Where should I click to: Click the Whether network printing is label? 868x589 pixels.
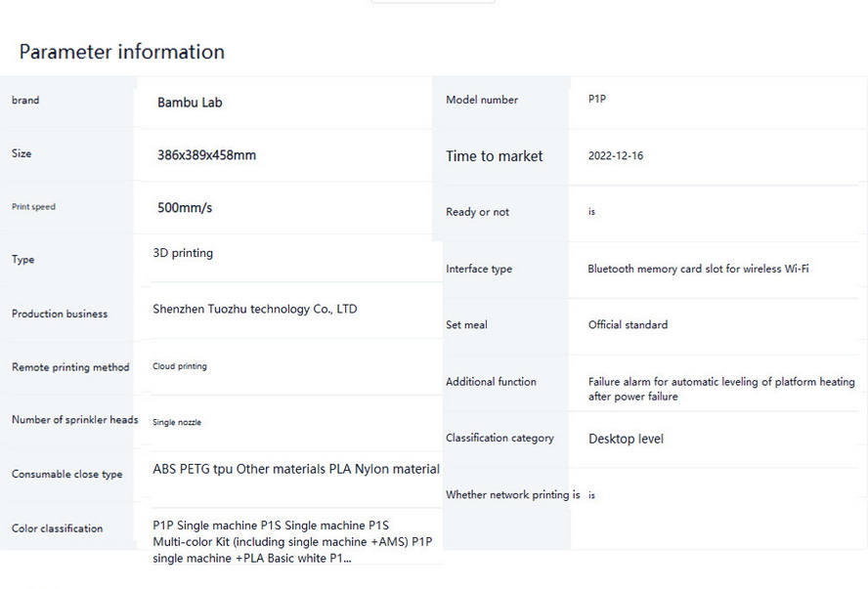coord(512,495)
